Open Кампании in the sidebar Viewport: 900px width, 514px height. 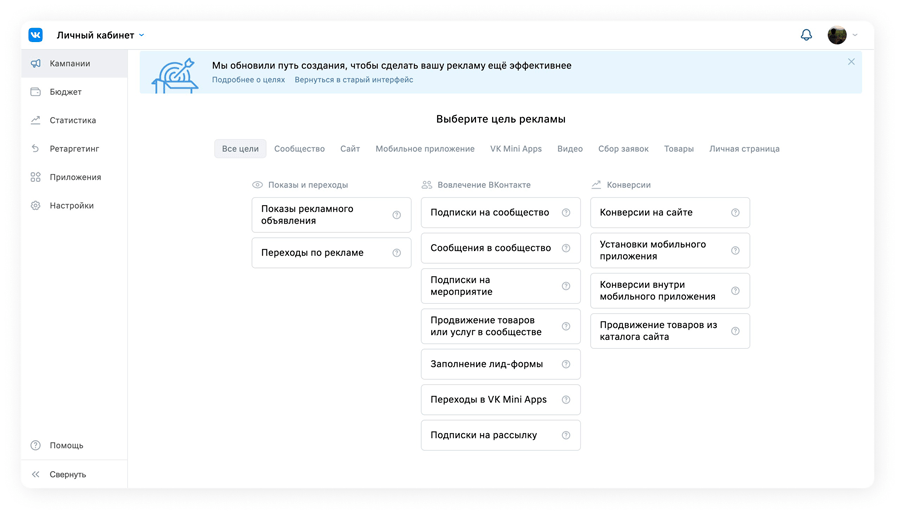point(70,63)
